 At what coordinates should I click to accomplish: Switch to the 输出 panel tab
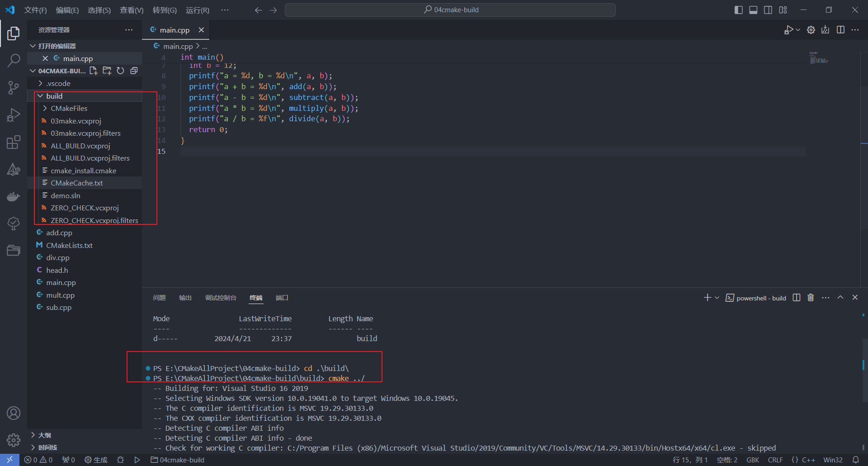pos(185,298)
